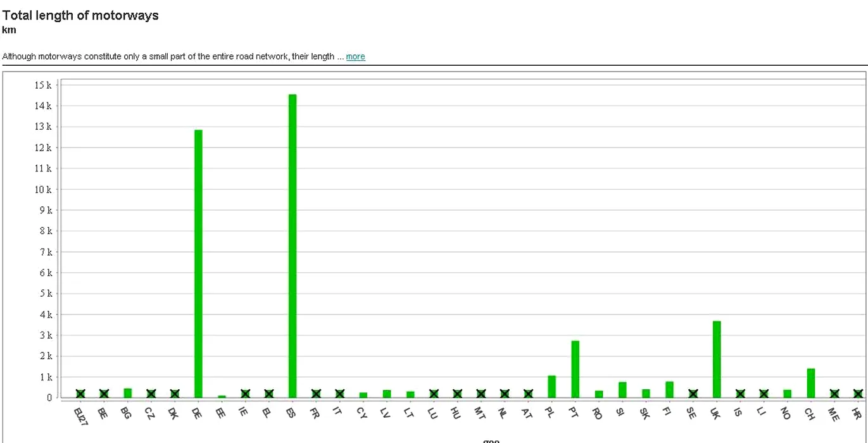Click the tall green bar for ES
Viewport: 868px width, 443px height.
(x=292, y=247)
